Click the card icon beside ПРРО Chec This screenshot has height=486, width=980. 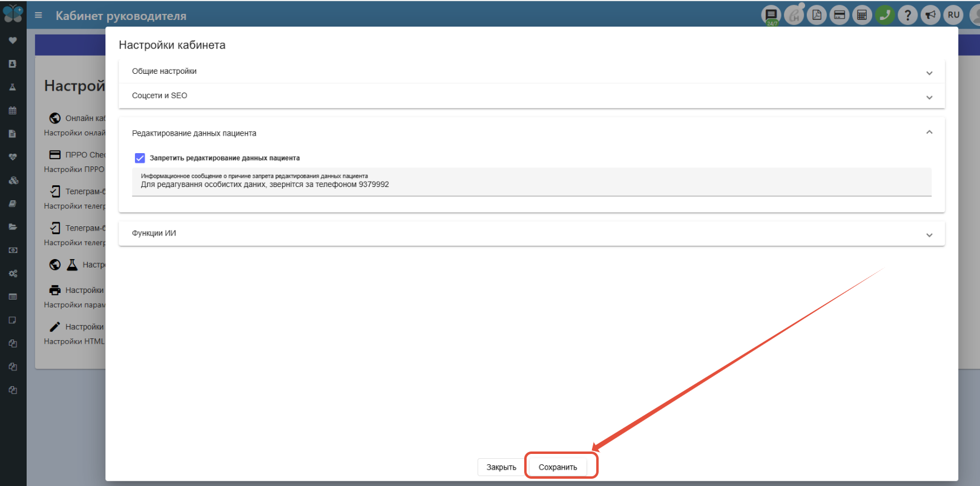(55, 154)
